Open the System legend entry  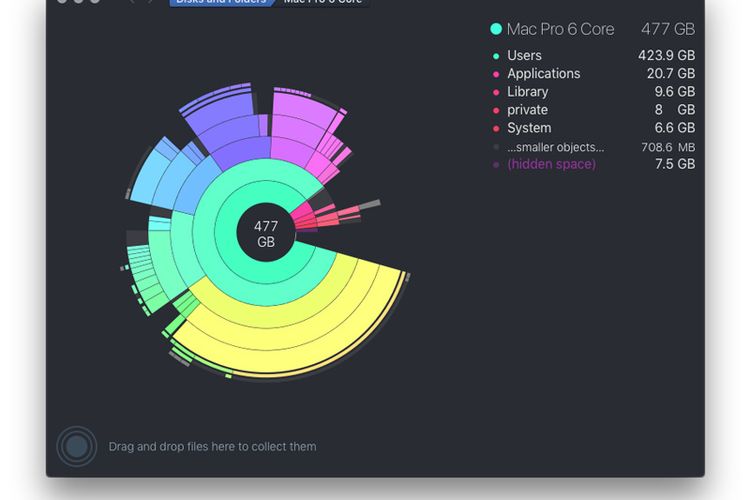pyautogui.click(x=594, y=128)
